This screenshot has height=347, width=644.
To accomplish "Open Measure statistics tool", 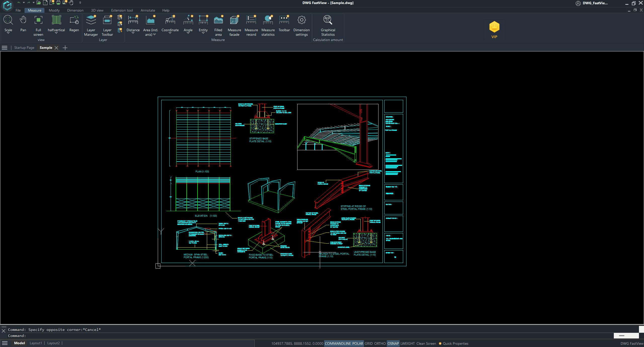I will tap(268, 20).
